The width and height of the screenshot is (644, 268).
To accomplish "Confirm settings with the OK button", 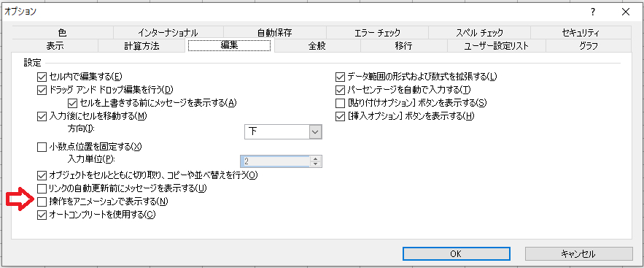I will (457, 253).
